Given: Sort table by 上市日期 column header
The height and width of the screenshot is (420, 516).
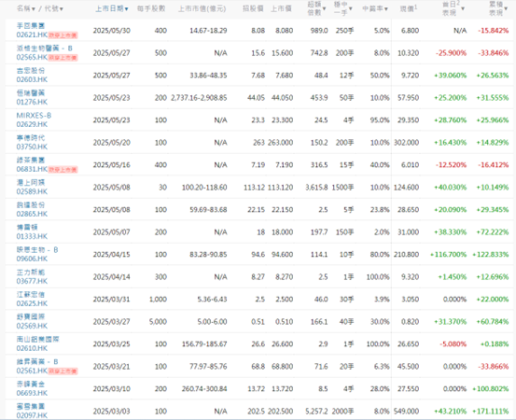Looking at the screenshot, I should tap(112, 9).
